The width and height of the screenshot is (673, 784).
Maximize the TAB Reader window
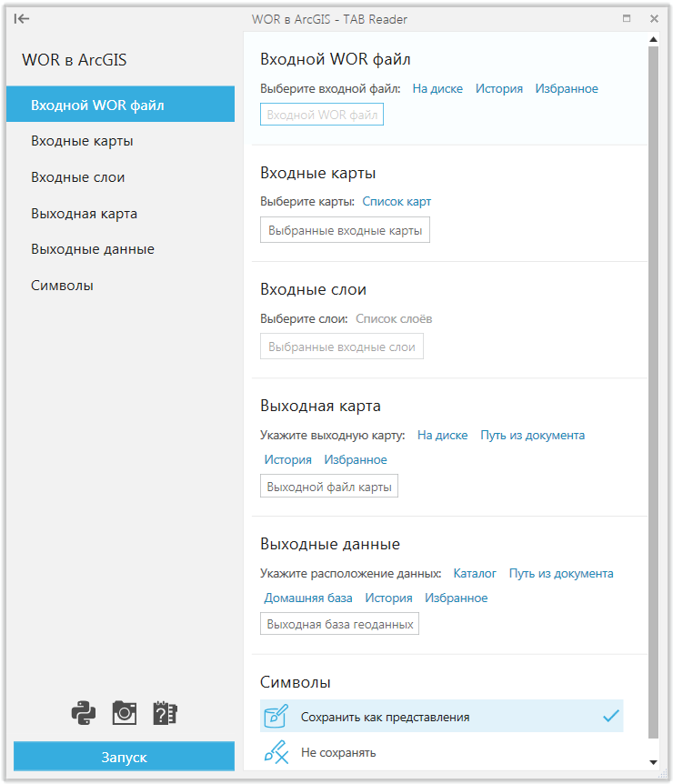[x=627, y=19]
